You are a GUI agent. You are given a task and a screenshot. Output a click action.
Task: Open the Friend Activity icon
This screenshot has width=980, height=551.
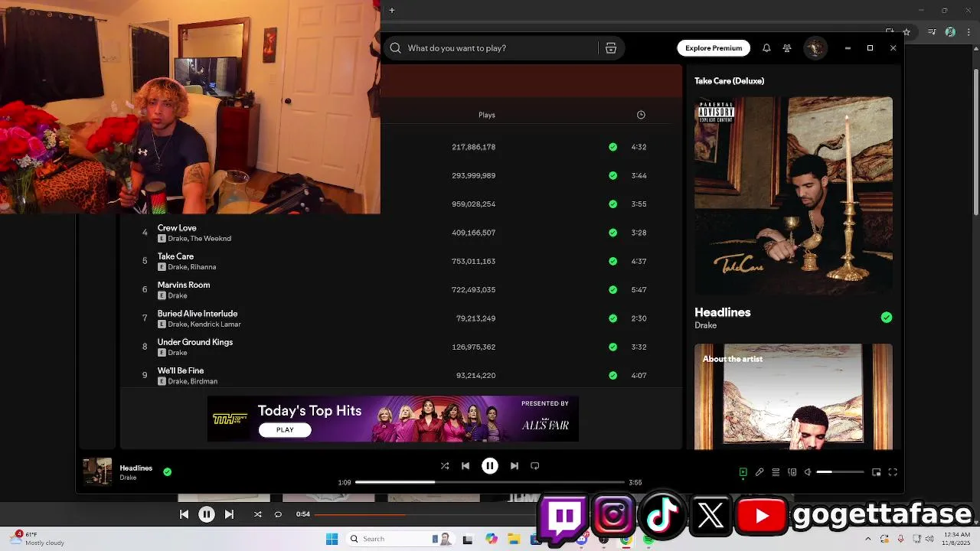(787, 48)
